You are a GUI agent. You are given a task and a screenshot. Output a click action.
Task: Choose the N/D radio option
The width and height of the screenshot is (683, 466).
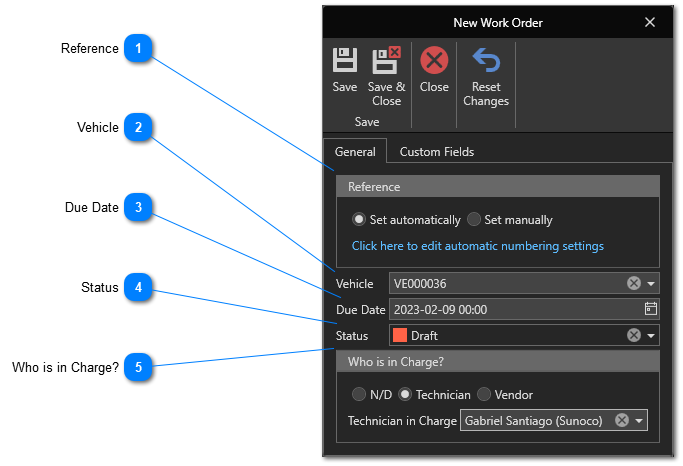pos(359,395)
